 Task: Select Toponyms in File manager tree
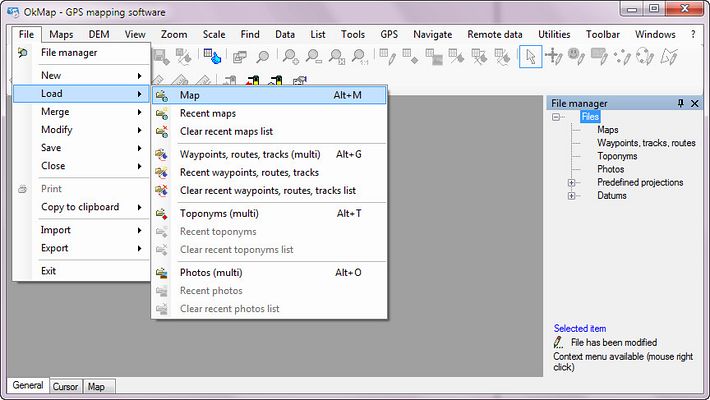(x=617, y=156)
